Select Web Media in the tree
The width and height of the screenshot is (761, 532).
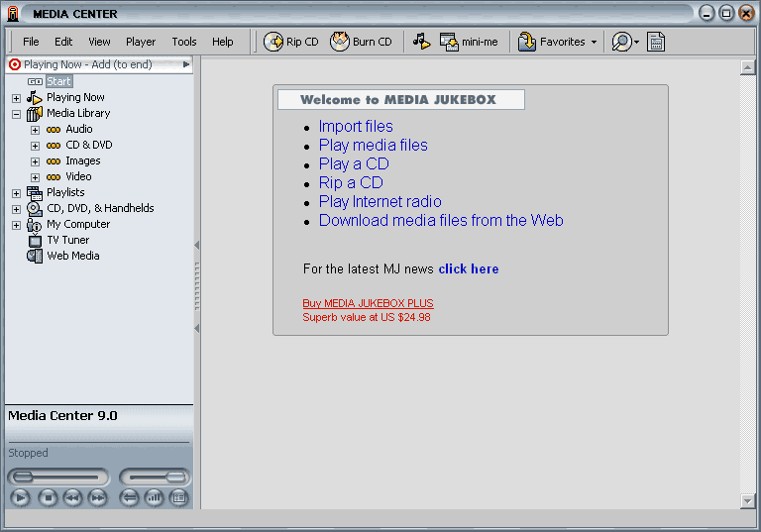72,256
